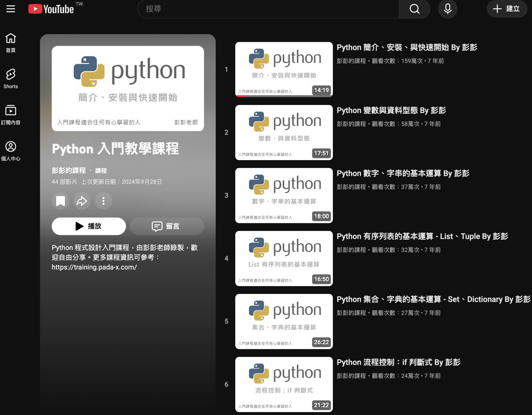Share the playlist with the arrow icon

point(82,201)
